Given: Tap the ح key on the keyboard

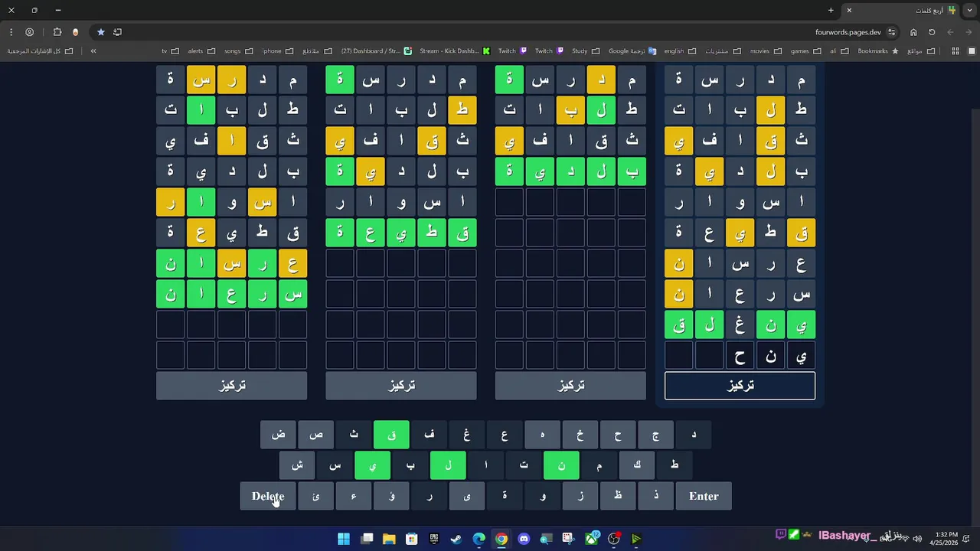Looking at the screenshot, I should 618,435.
